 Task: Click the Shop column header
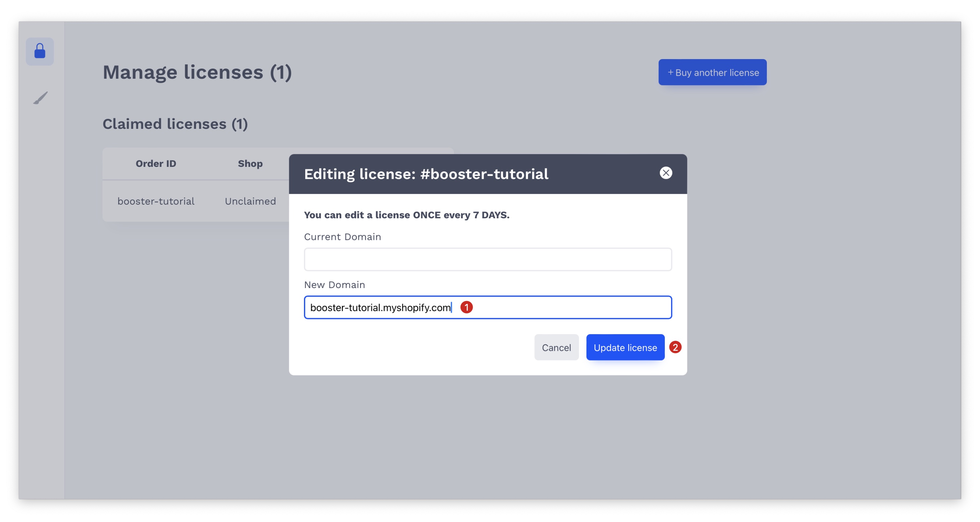pos(250,164)
